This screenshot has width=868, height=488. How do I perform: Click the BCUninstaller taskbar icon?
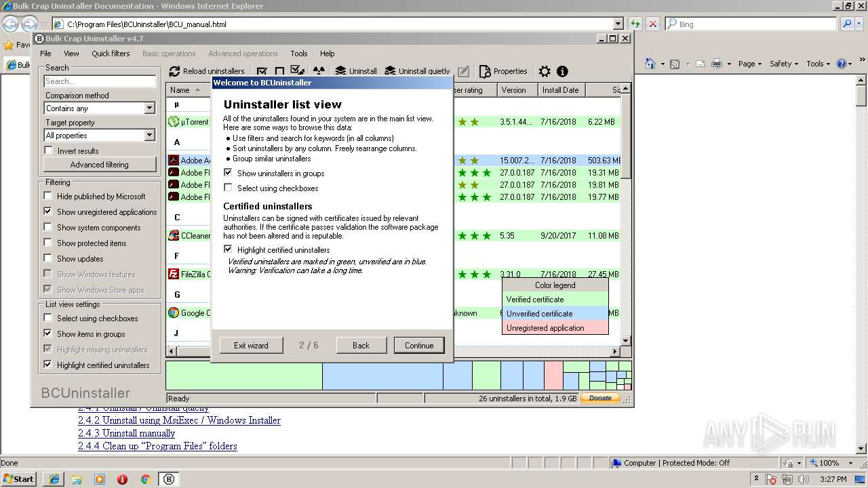(169, 479)
